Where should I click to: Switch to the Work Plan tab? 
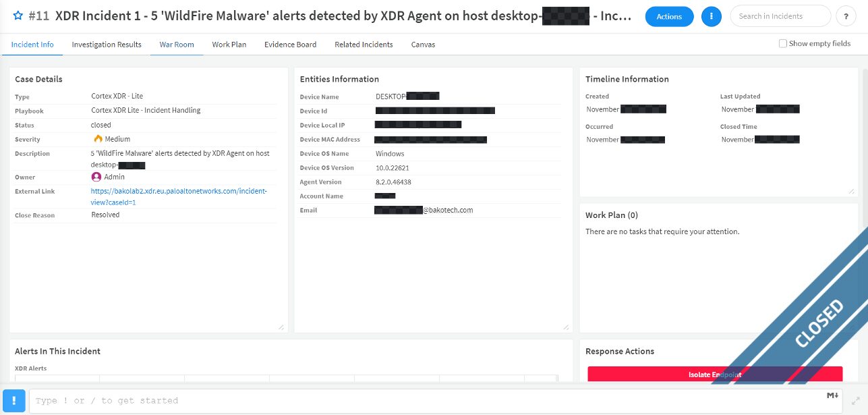[229, 45]
